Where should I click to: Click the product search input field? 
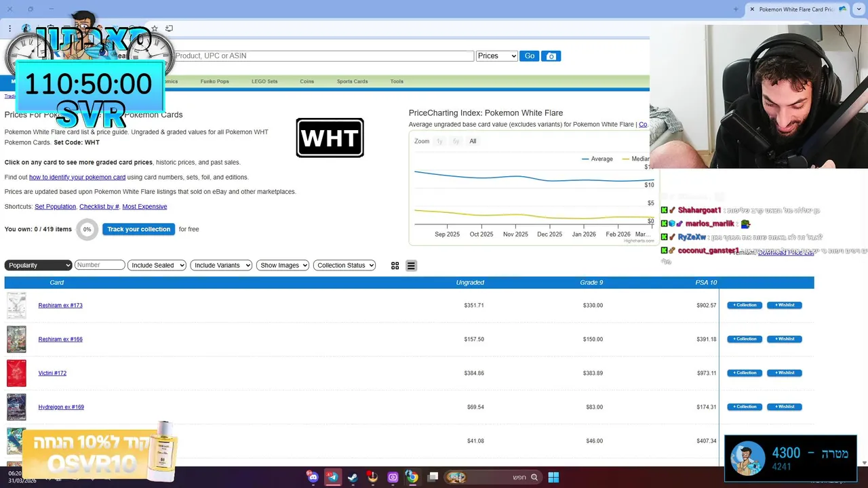coord(323,56)
